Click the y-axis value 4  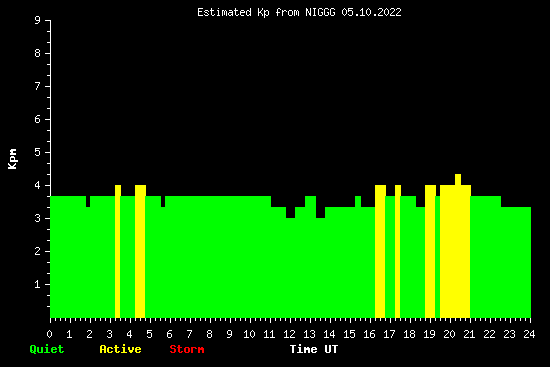(x=38, y=185)
